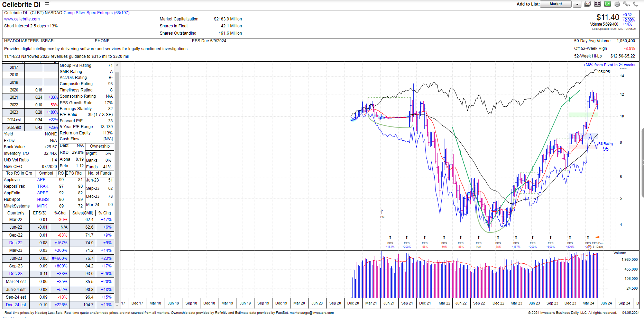
Task: Print the chart using the printer icon
Action: [617, 4]
